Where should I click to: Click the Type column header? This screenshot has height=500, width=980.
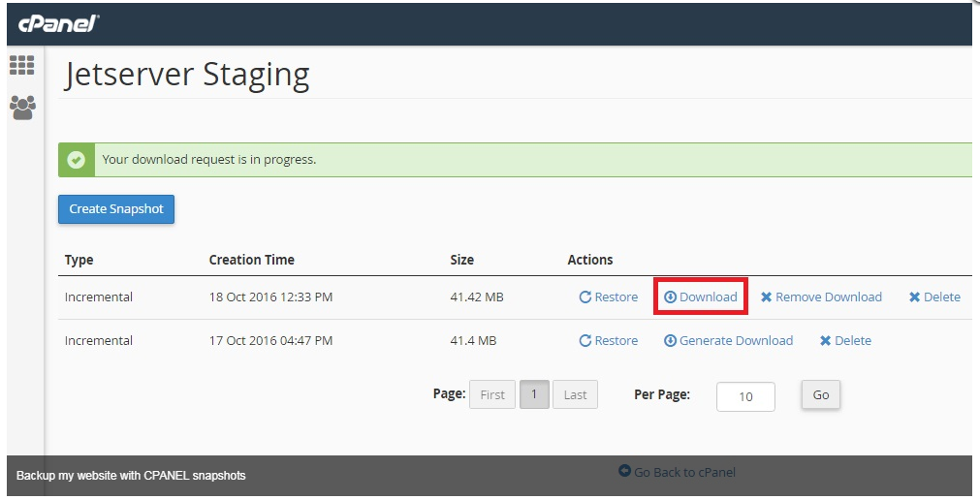[x=79, y=260]
